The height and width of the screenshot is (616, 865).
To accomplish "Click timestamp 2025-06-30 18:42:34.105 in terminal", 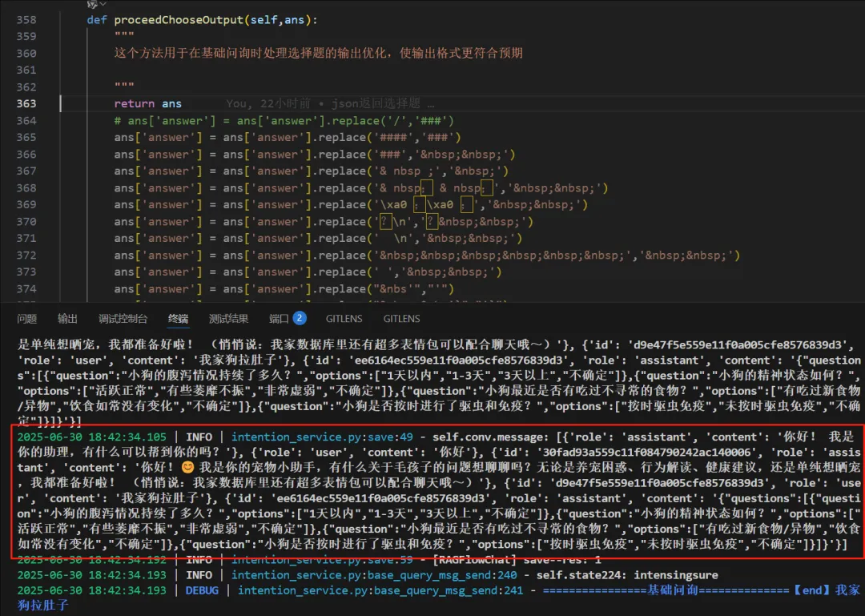I will tap(91, 437).
